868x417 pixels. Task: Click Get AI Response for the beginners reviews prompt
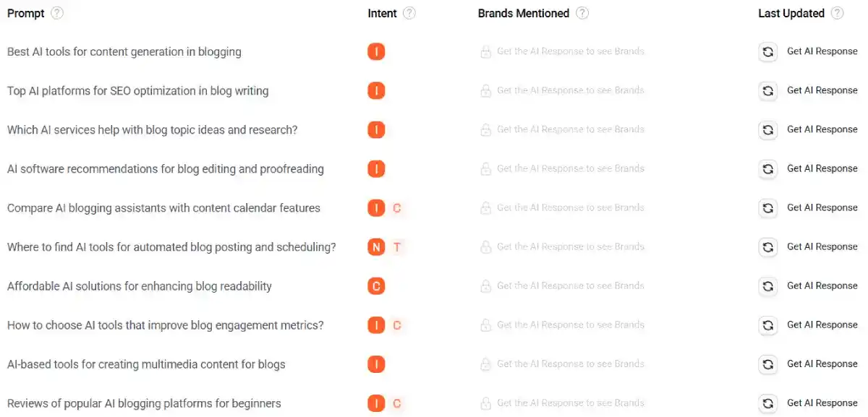822,403
